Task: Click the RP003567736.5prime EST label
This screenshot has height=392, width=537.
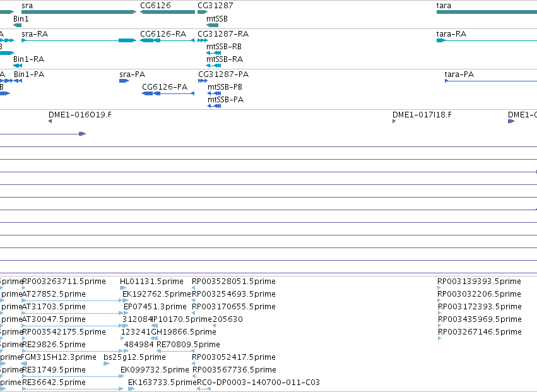Action: (x=234, y=370)
